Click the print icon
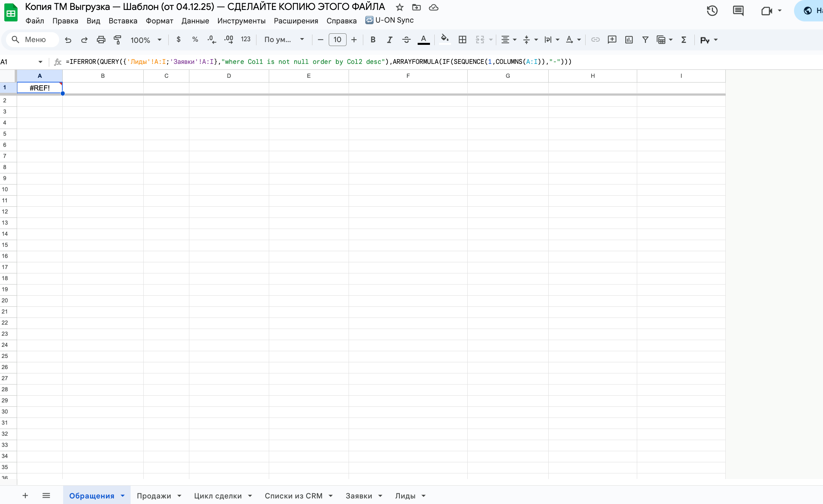This screenshot has width=823, height=504. pos(101,40)
